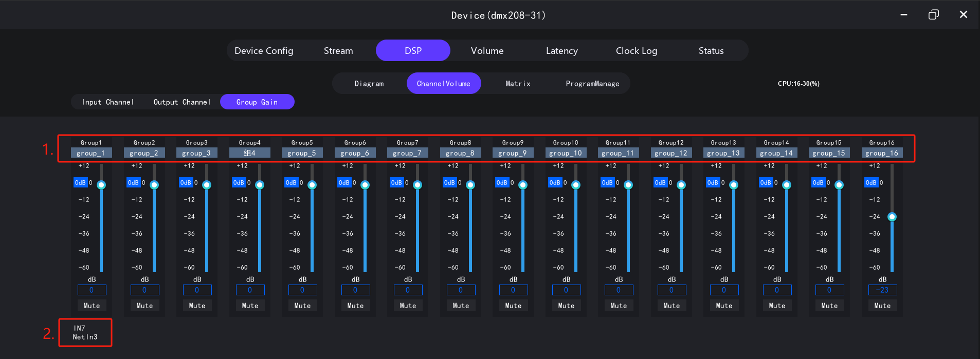Click the group_16 name field
Viewport: 980px width, 359px height.
(x=881, y=153)
